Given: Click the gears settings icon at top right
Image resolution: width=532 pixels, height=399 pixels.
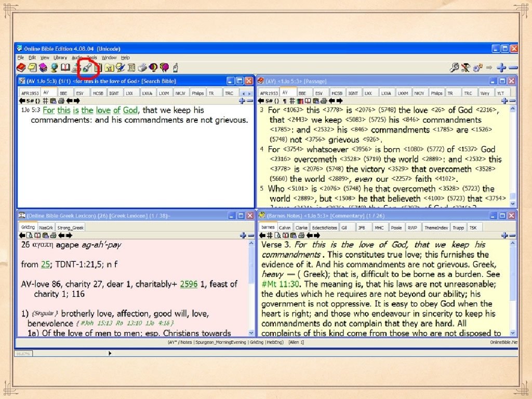Looking at the screenshot, I should click(478, 68).
